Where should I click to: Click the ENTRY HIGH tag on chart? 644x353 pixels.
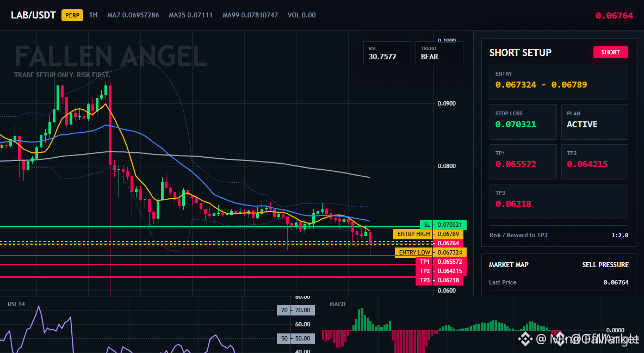428,234
